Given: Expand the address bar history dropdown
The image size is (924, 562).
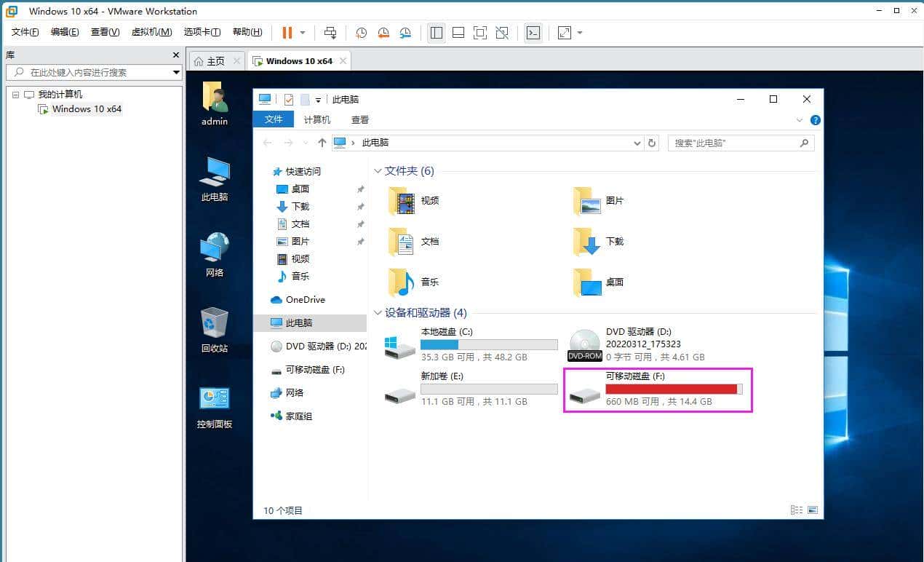Looking at the screenshot, I should tap(637, 143).
